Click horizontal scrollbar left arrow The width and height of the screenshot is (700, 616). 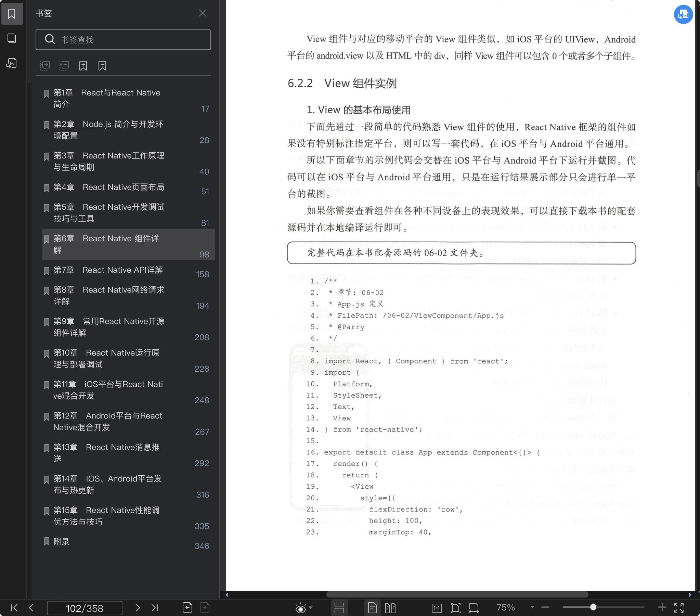(x=227, y=595)
